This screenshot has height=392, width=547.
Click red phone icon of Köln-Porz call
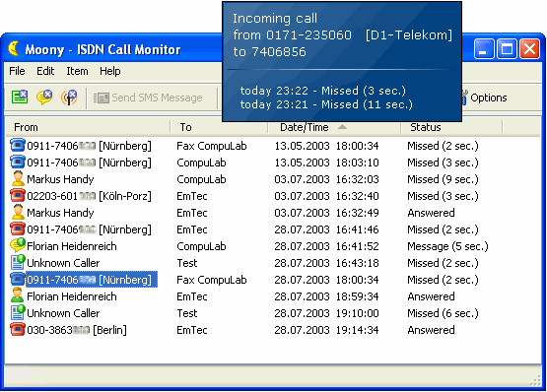(18, 195)
